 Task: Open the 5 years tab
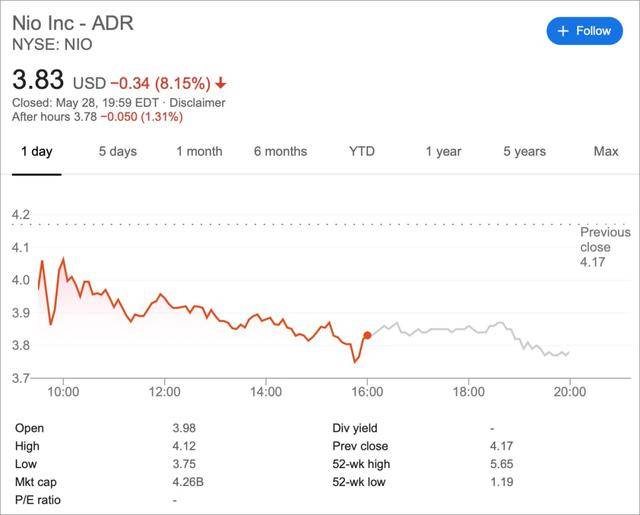tap(524, 152)
